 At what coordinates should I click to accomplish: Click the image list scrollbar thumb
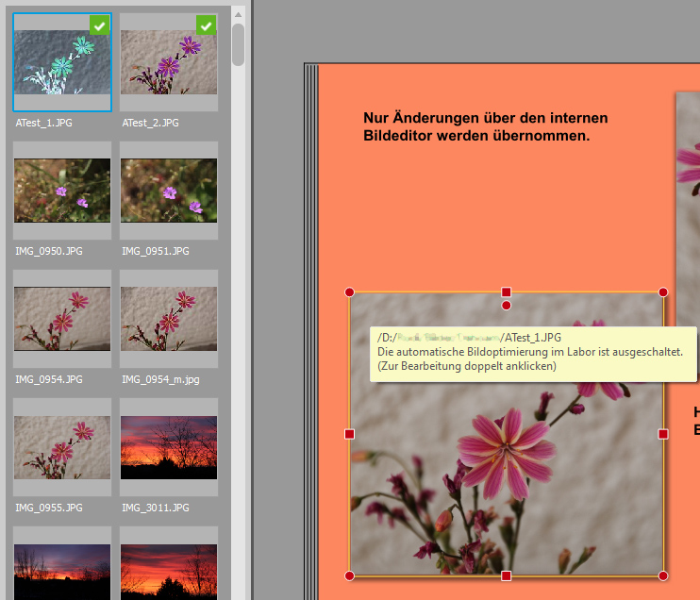(239, 42)
